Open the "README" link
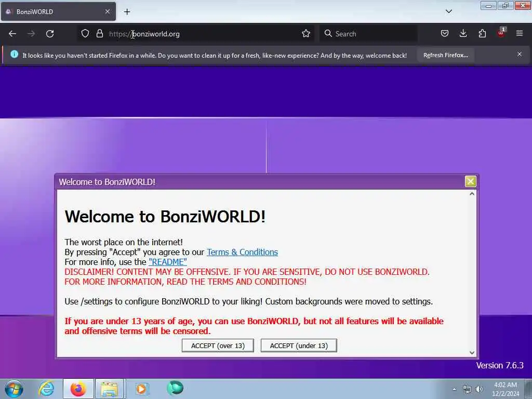 coord(168,262)
